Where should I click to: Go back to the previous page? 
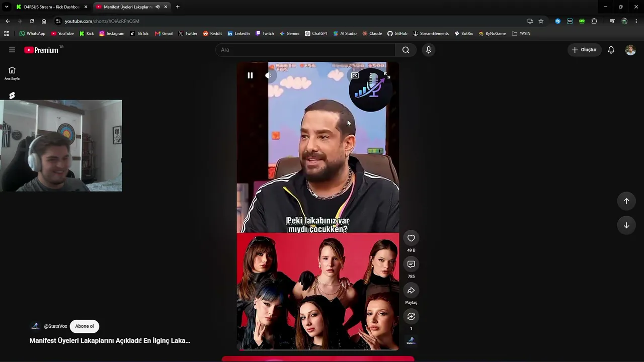pyautogui.click(x=8, y=21)
